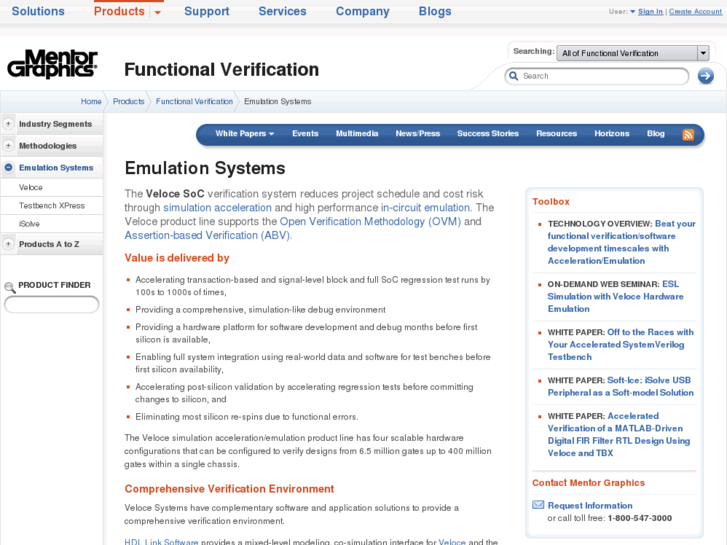Click the simulation acceleration link
Screen dimensions: 727x545
click(217, 207)
